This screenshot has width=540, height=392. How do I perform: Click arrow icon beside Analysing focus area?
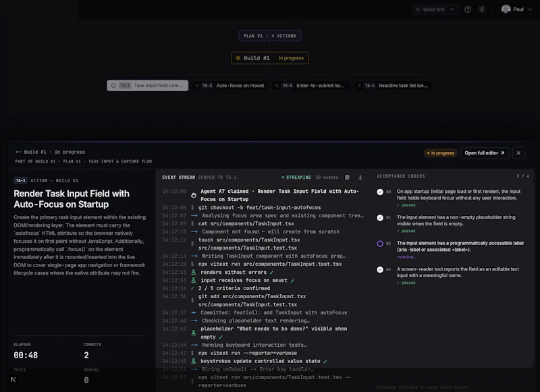coord(194,215)
